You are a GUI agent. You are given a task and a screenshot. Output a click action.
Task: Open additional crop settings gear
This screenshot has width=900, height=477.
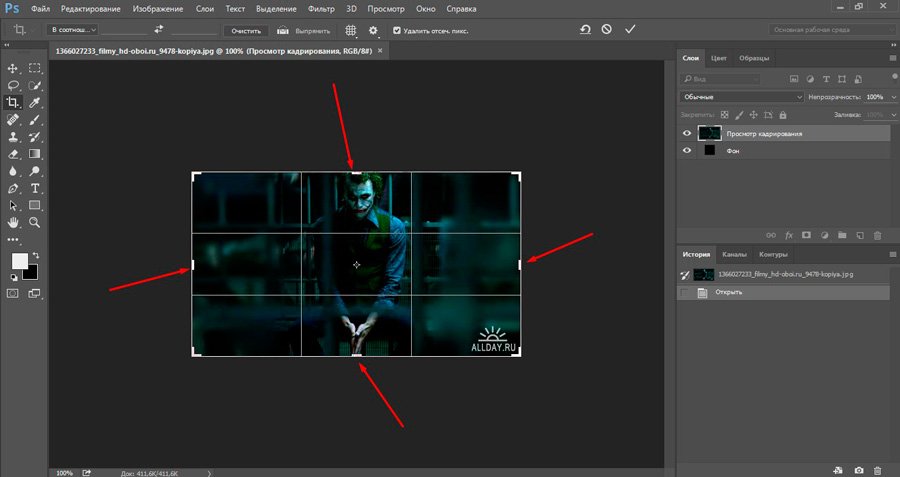pos(373,30)
